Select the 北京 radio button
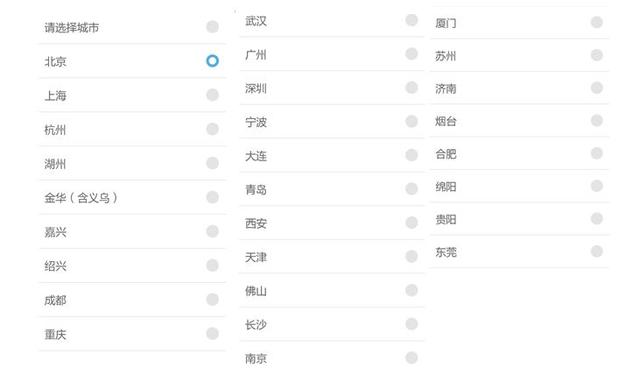The width and height of the screenshot is (640, 375). coord(212,61)
